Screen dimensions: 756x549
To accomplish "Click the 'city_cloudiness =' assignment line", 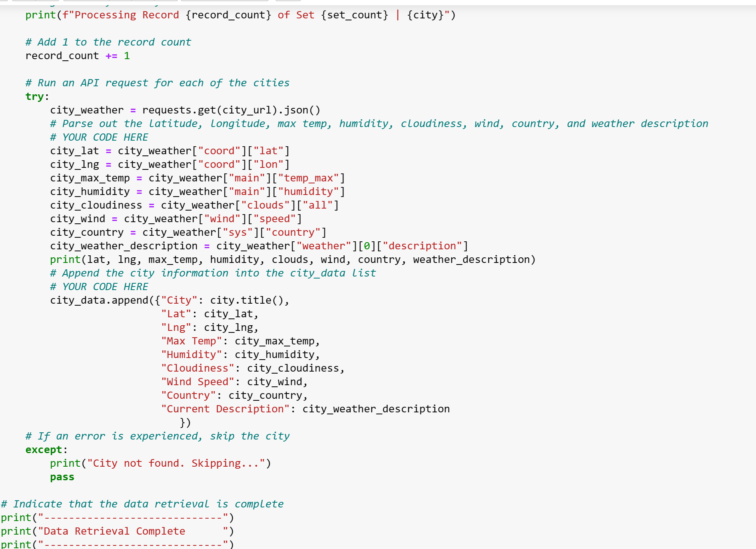I will [194, 205].
